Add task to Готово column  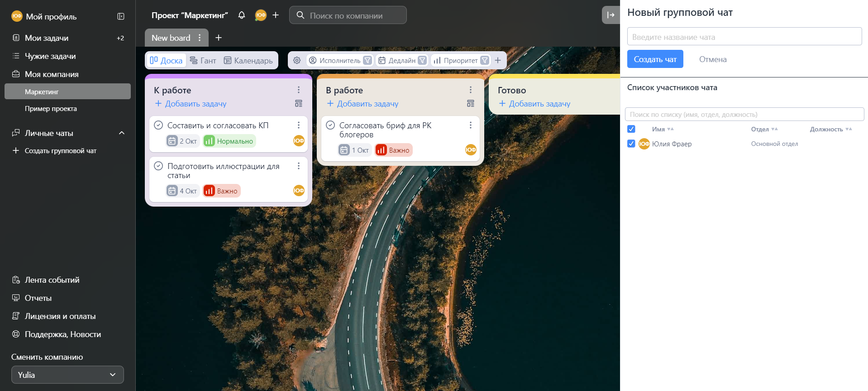point(534,104)
